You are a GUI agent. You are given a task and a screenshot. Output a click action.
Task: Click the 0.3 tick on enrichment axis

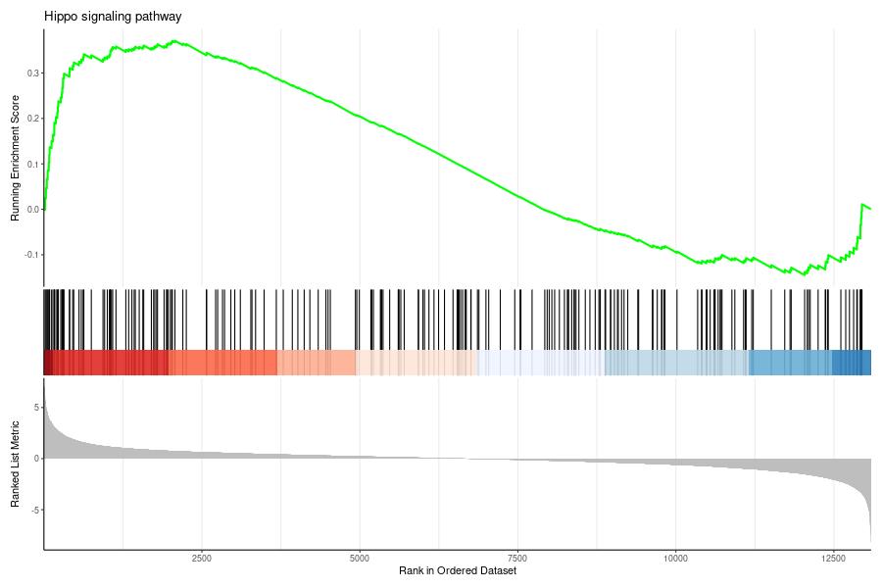point(32,73)
